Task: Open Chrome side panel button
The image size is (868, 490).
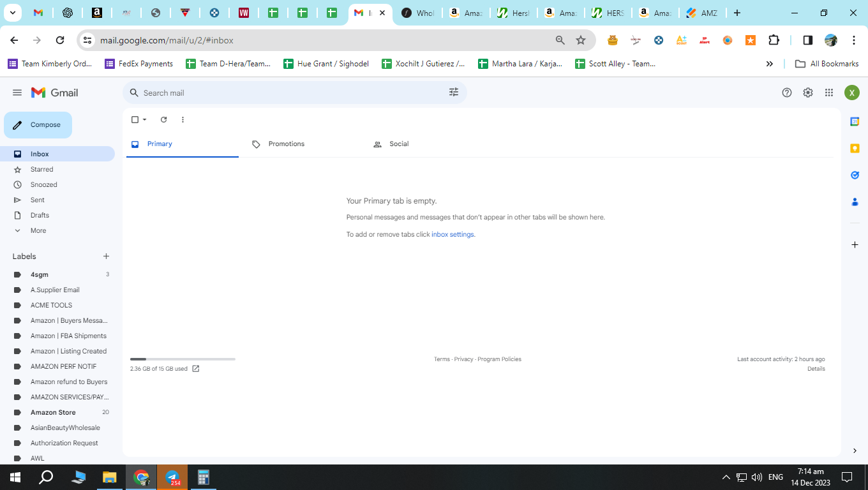Action: [807, 40]
